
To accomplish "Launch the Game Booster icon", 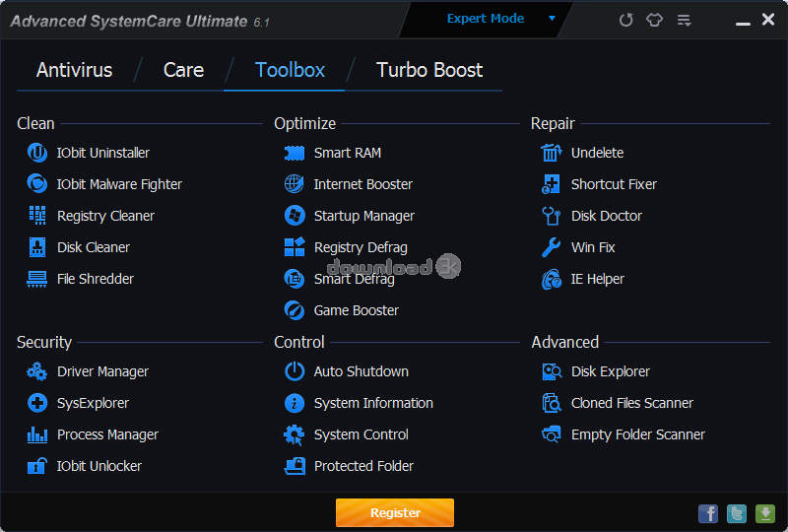I will [x=295, y=310].
